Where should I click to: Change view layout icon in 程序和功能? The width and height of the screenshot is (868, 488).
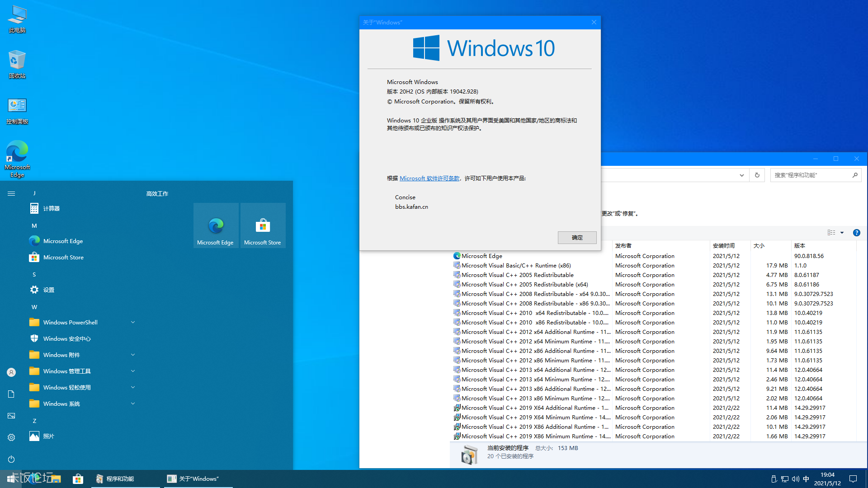pyautogui.click(x=831, y=233)
